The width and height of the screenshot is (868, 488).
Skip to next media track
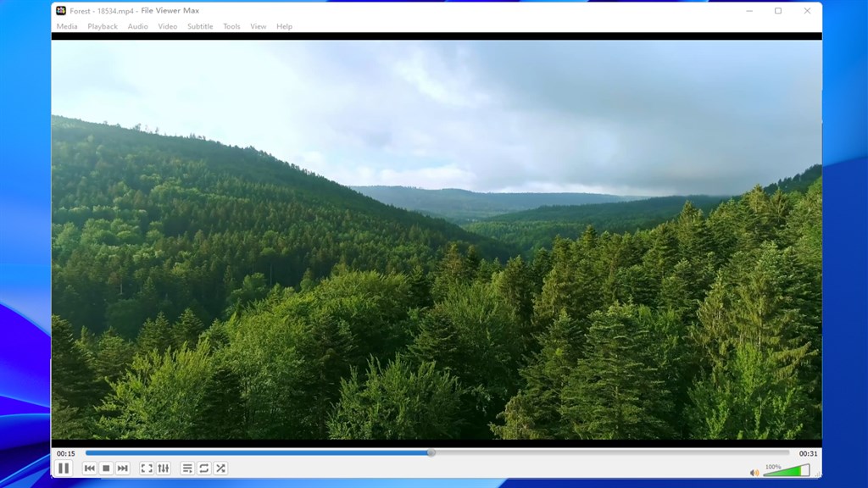(x=123, y=468)
